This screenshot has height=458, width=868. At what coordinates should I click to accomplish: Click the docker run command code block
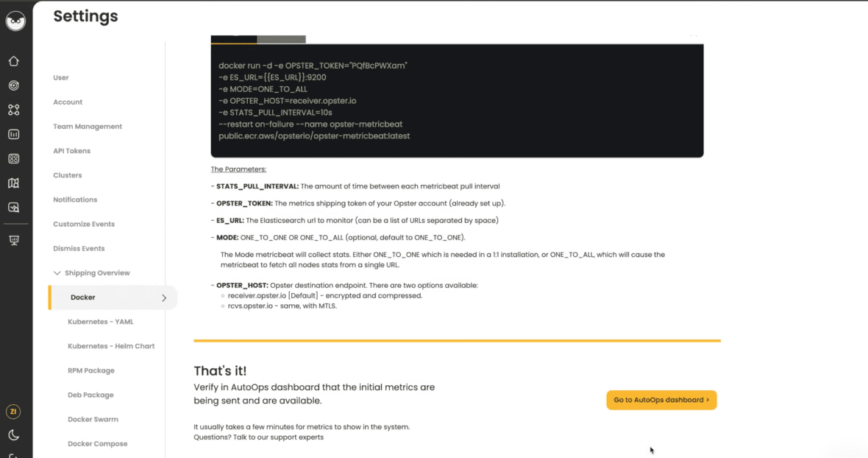(x=458, y=101)
